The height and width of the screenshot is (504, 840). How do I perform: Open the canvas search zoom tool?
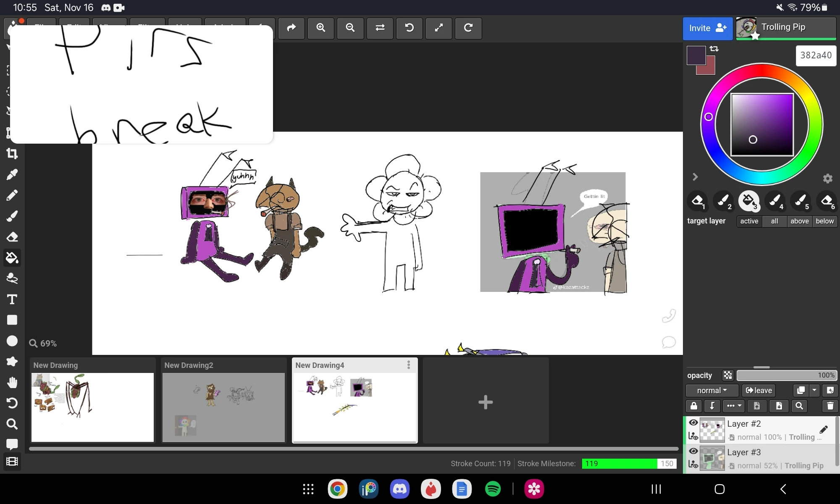coord(12,424)
